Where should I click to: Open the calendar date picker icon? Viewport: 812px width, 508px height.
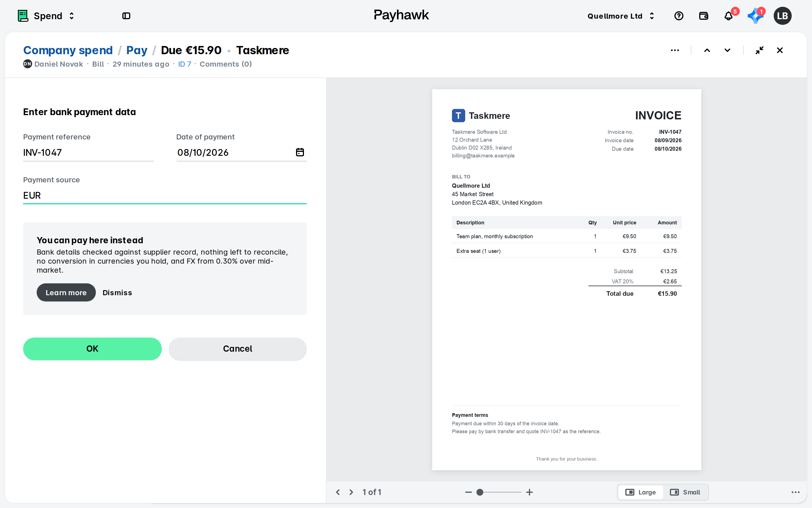[300, 152]
